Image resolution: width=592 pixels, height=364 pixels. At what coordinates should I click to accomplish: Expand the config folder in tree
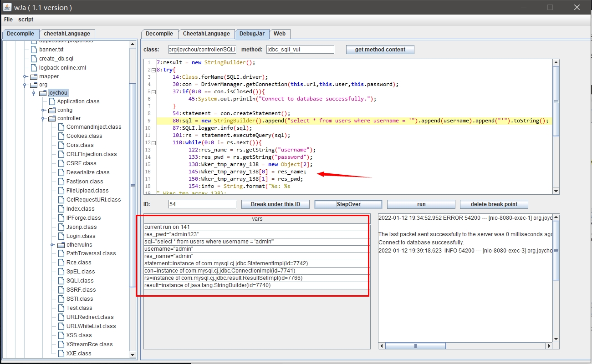43,110
